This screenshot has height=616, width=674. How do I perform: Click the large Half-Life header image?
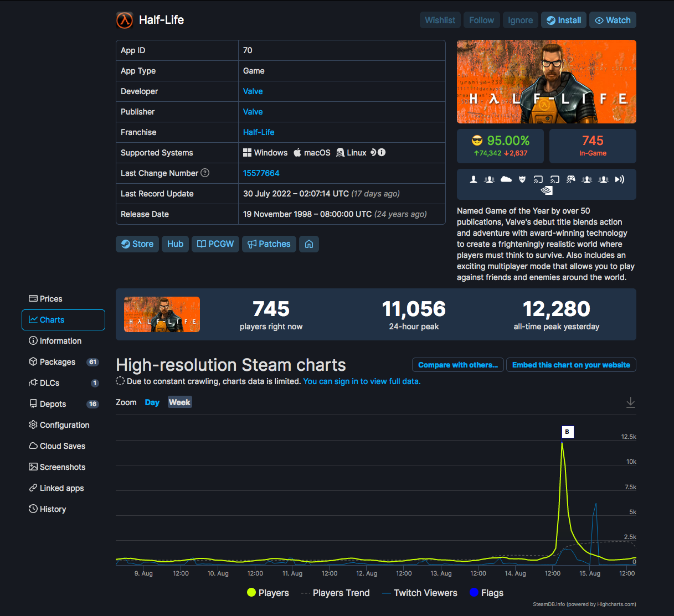point(547,82)
